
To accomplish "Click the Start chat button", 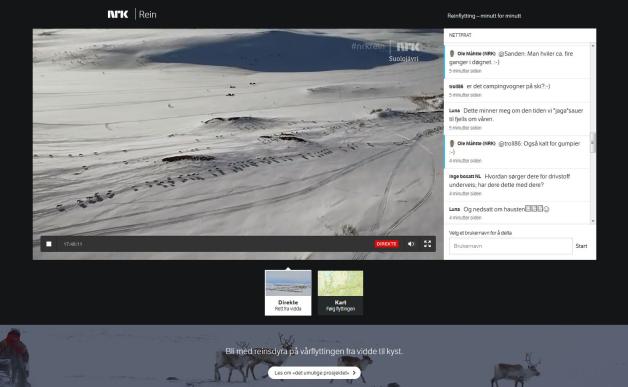I will click(581, 246).
